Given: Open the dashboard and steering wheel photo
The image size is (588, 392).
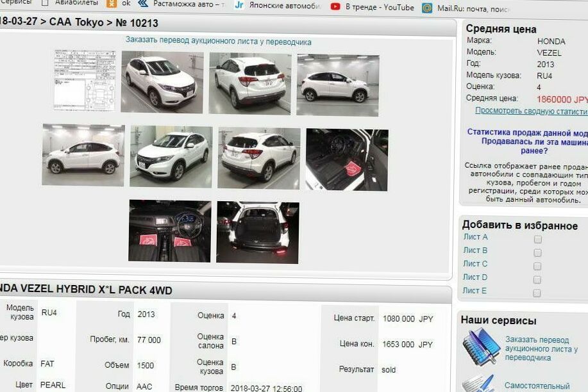Looking at the screenshot, I should coord(170,231).
